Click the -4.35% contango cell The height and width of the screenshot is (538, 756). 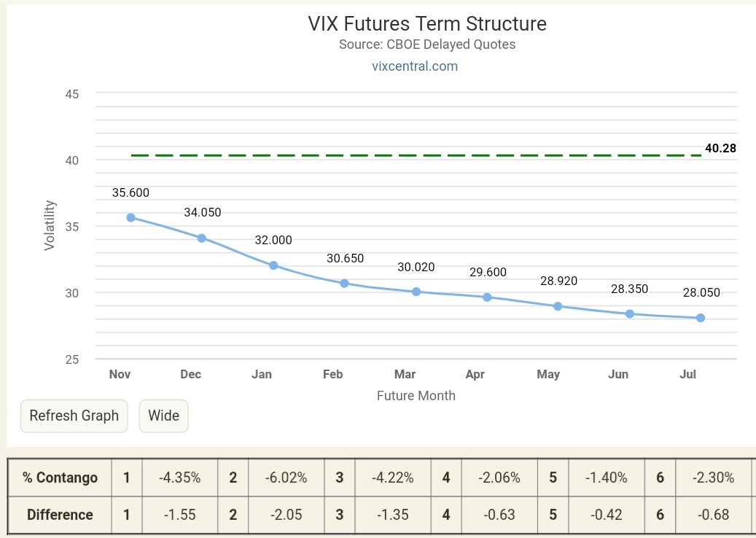coord(181,478)
